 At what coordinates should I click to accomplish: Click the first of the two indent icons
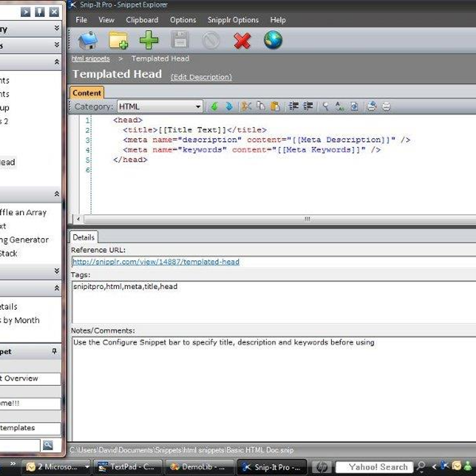(294, 106)
